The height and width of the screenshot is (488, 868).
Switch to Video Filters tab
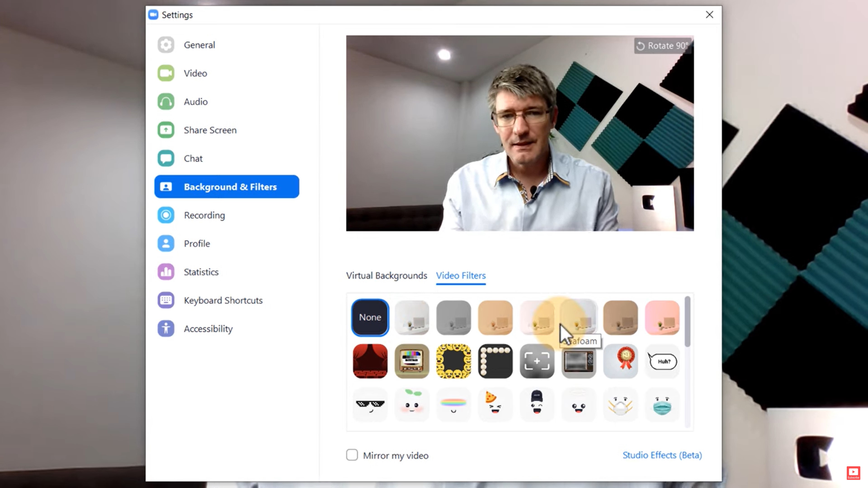(x=461, y=275)
